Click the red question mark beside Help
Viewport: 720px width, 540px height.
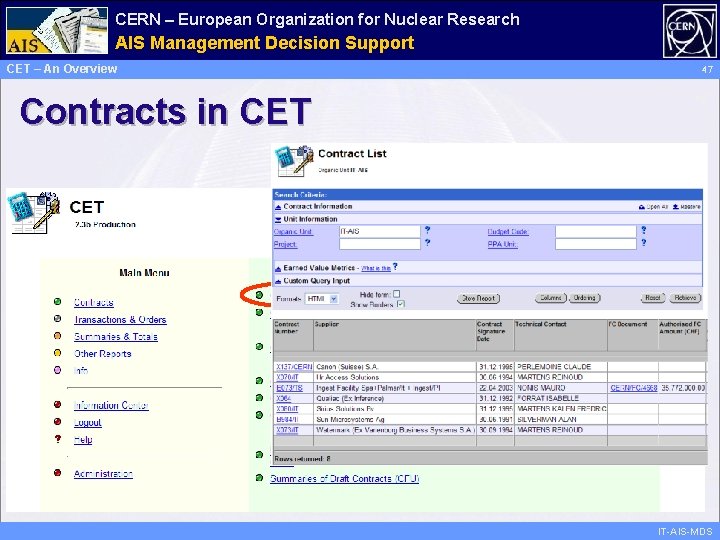tap(58, 439)
